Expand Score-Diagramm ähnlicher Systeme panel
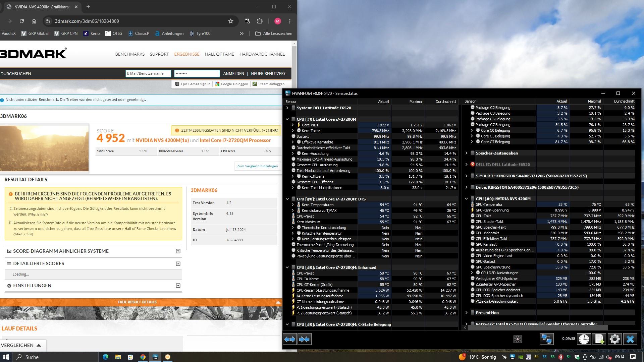644x362 pixels. pos(178,251)
